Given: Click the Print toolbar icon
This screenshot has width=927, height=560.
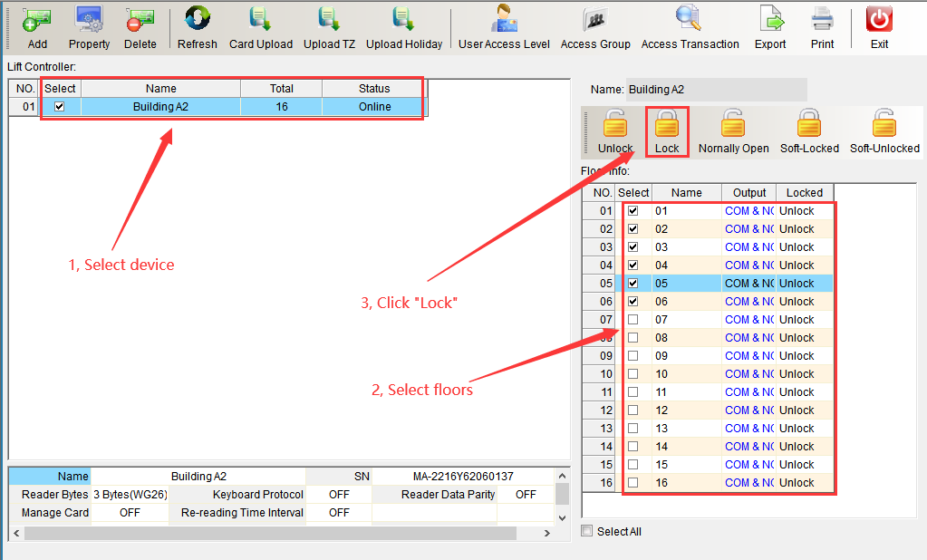Looking at the screenshot, I should 823,20.
